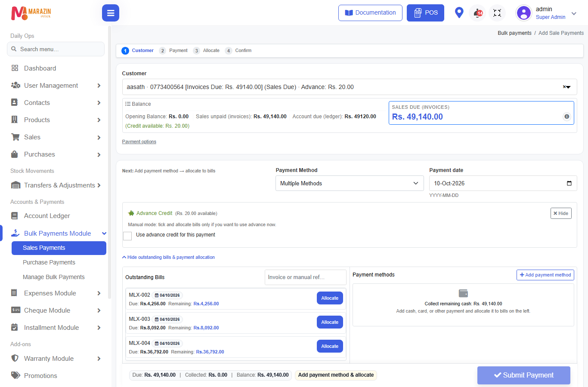Allocate payment to bill MLX-003

pos(330,322)
